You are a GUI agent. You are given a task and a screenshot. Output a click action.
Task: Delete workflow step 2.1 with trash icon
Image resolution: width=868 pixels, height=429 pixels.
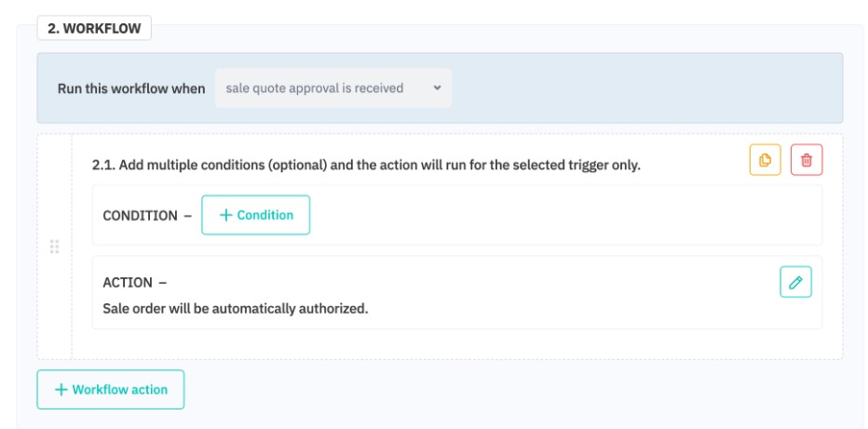point(807,160)
